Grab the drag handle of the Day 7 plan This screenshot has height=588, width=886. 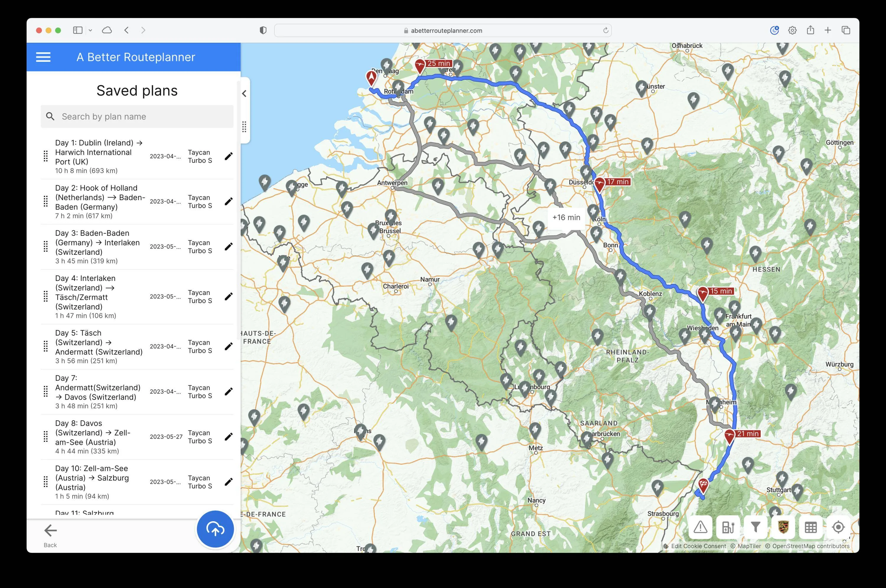click(x=46, y=391)
